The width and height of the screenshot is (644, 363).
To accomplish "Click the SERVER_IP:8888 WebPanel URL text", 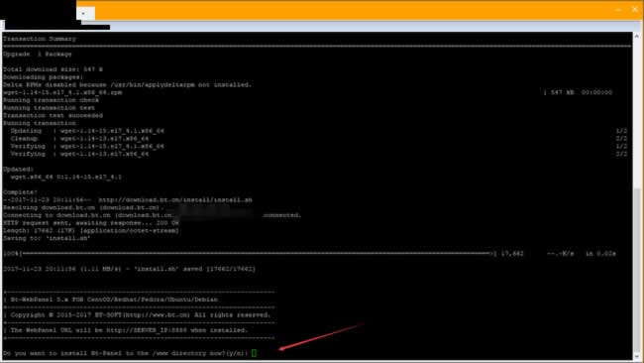I will [x=147, y=330].
